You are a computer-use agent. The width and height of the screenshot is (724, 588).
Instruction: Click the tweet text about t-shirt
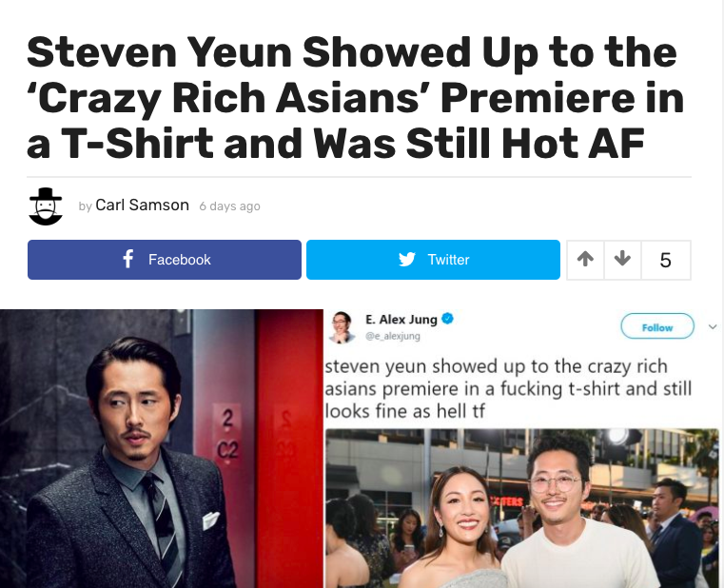[508, 388]
